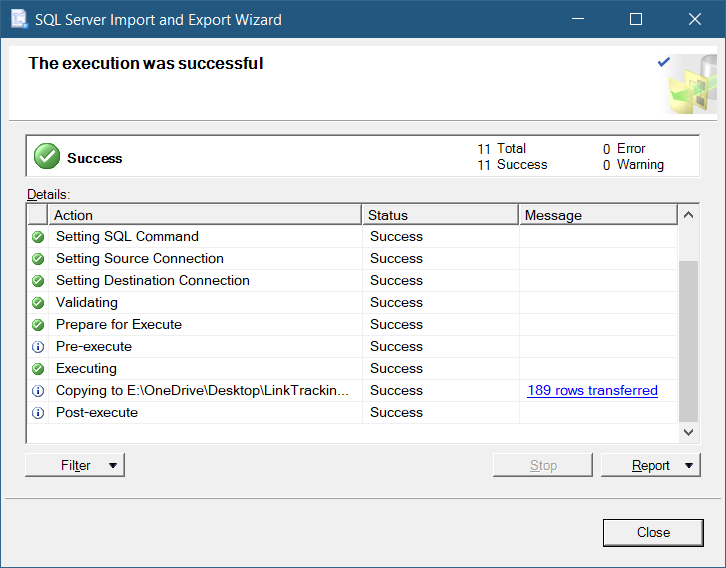Click the info icon beside Post-execute
The height and width of the screenshot is (568, 726).
[38, 413]
